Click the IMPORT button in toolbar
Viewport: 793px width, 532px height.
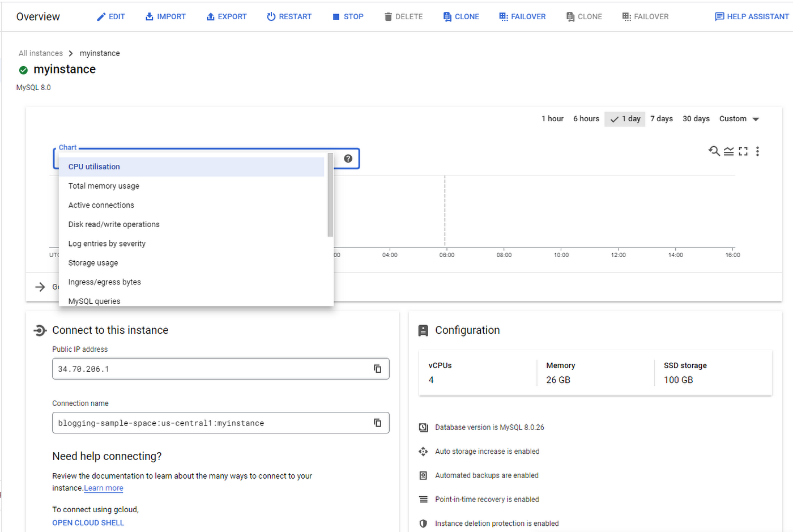coord(165,16)
